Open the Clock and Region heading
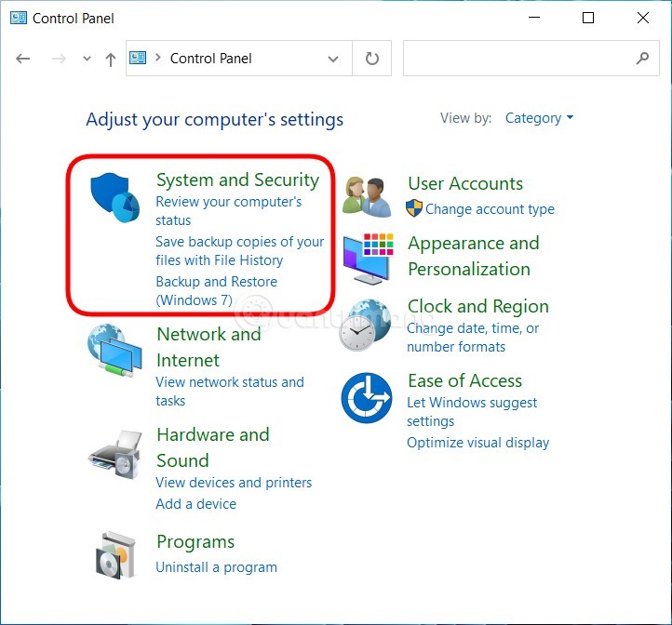 click(x=478, y=306)
